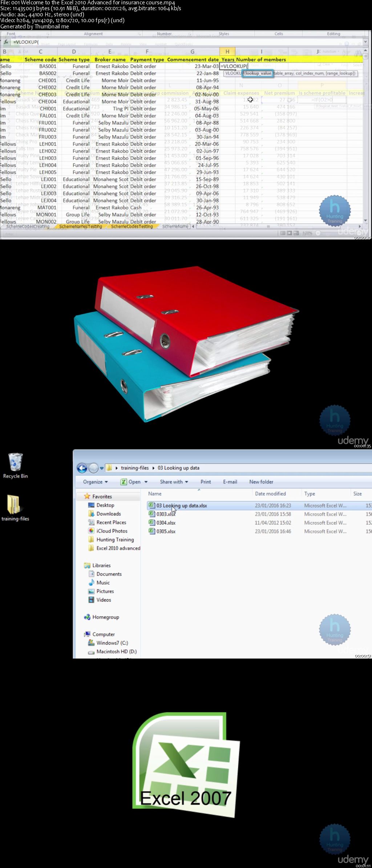The height and width of the screenshot is (868, 372).
Task: Click the Scheme code header cell
Action: 41,59
